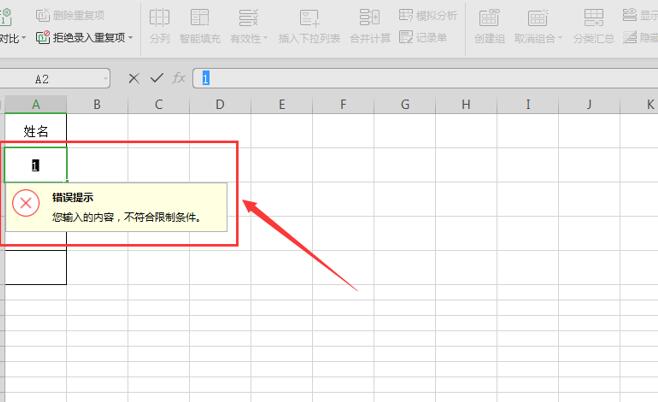Click the 创建组 create group icon
The width and height of the screenshot is (658, 402).
(x=489, y=18)
